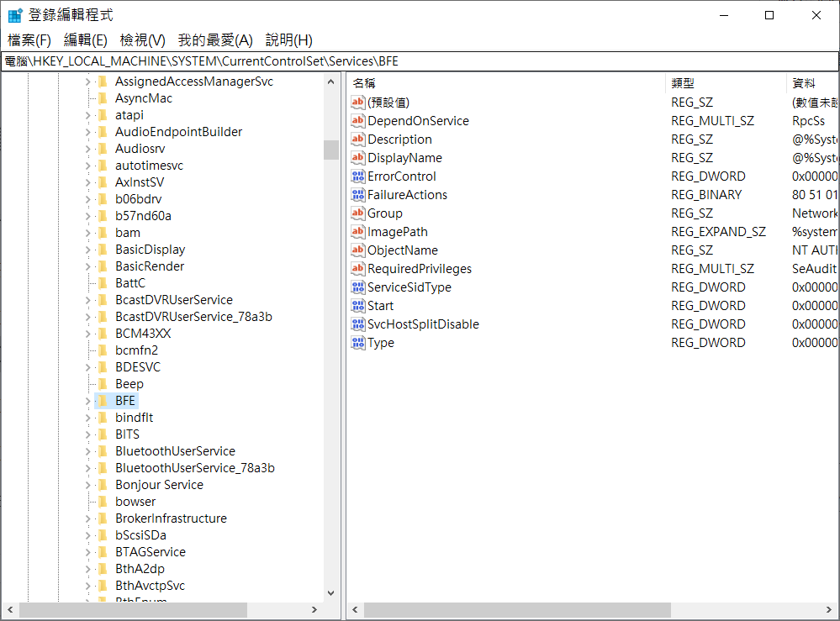The height and width of the screenshot is (621, 840).
Task: Expand the BFE key chevron
Action: pyautogui.click(x=87, y=401)
